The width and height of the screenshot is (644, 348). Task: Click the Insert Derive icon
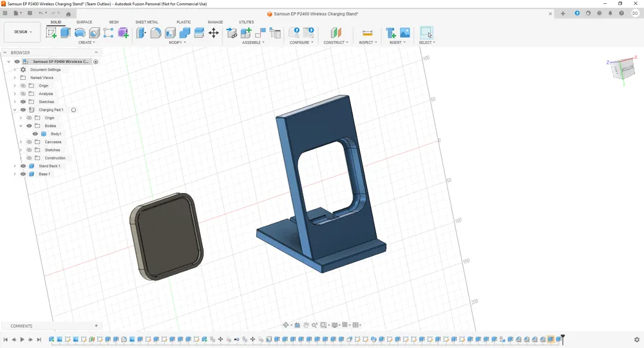click(x=391, y=33)
